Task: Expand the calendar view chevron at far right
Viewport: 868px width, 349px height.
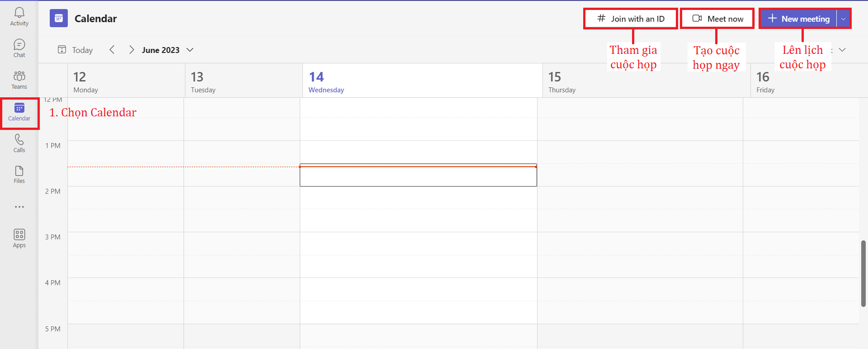Action: [x=842, y=50]
